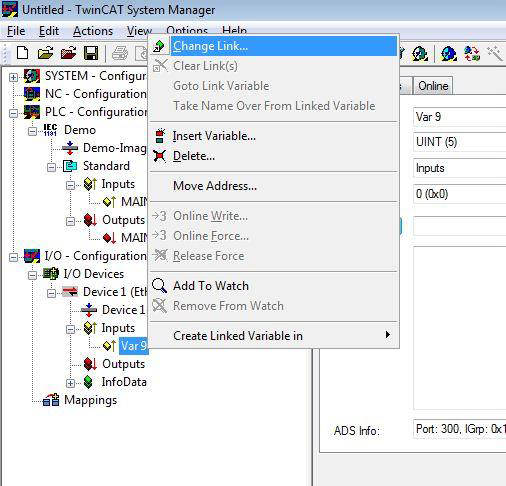
Task: Select NC - Configuration tree node
Action: pyautogui.click(x=96, y=94)
